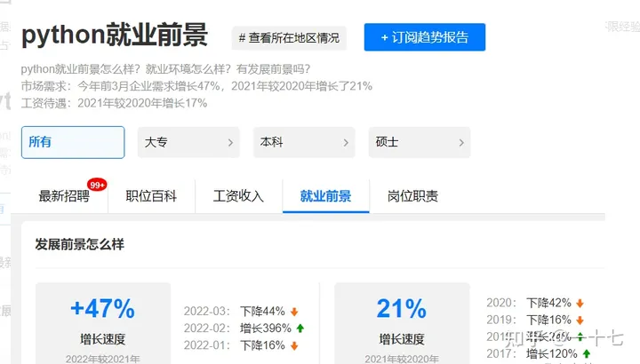Click up arrow beside 2017 增长120%

tap(587, 354)
